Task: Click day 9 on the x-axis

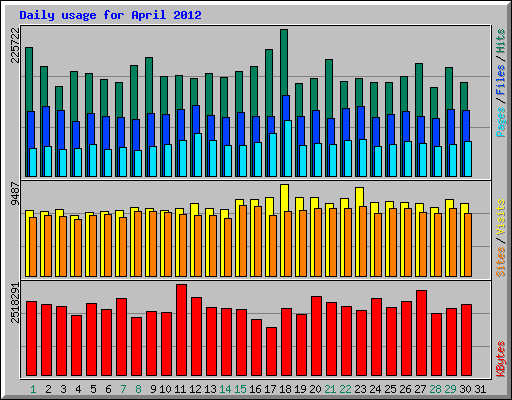Action: [x=153, y=389]
